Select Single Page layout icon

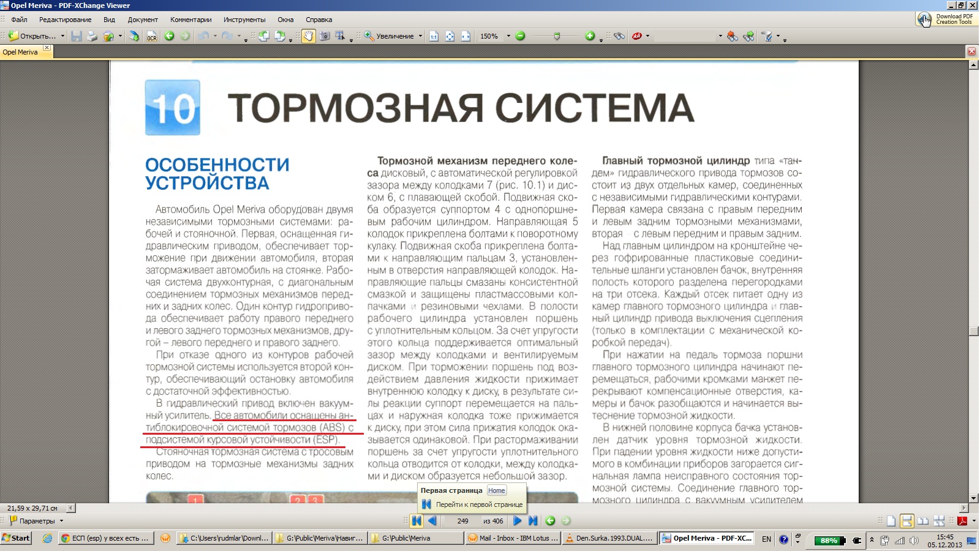[x=891, y=521]
